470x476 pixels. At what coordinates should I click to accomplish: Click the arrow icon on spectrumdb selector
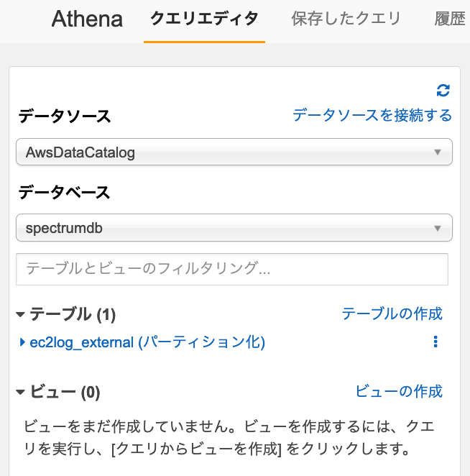pyautogui.click(x=437, y=228)
